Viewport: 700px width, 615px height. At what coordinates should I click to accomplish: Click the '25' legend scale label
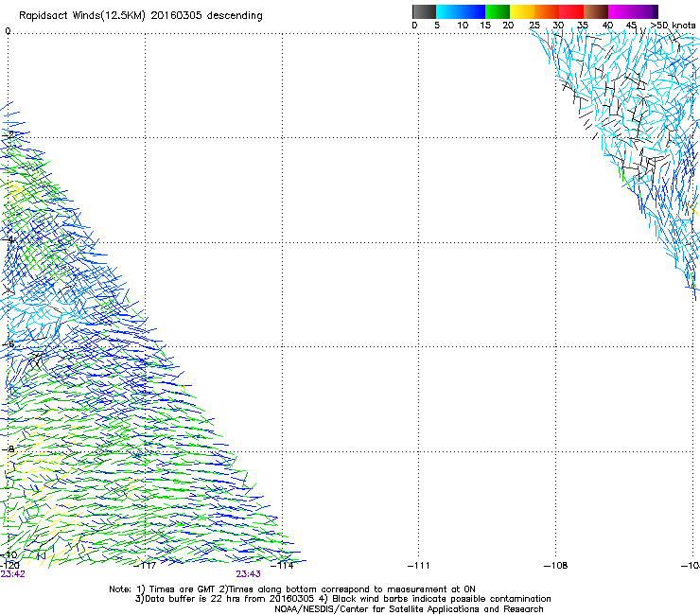point(534,26)
